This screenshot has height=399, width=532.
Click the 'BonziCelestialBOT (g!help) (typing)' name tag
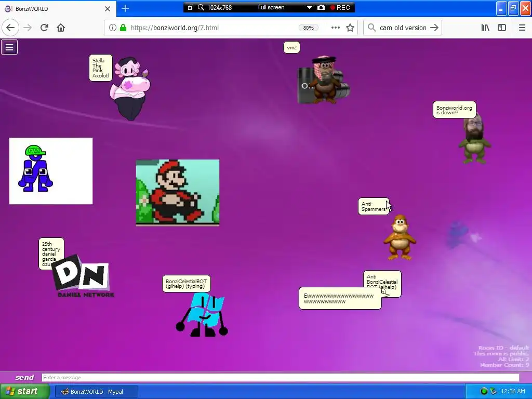(x=187, y=284)
